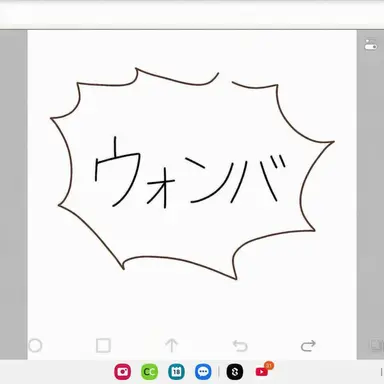
Task: Tap the undo arrow in drawing toolbar
Action: click(240, 346)
